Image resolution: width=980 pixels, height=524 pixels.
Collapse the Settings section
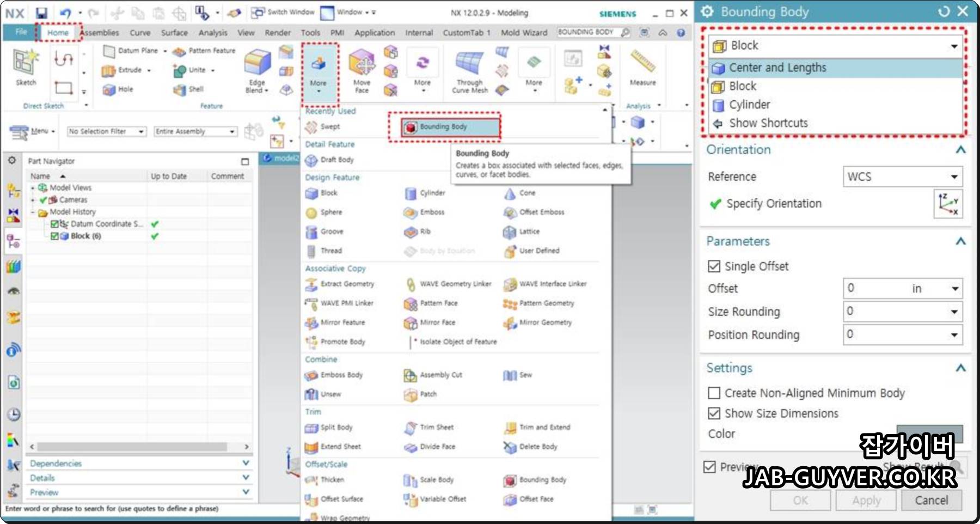coord(960,368)
